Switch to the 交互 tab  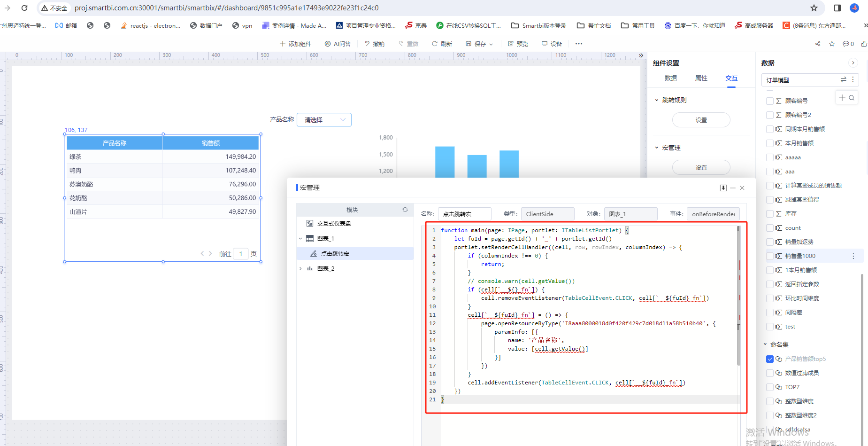click(731, 78)
